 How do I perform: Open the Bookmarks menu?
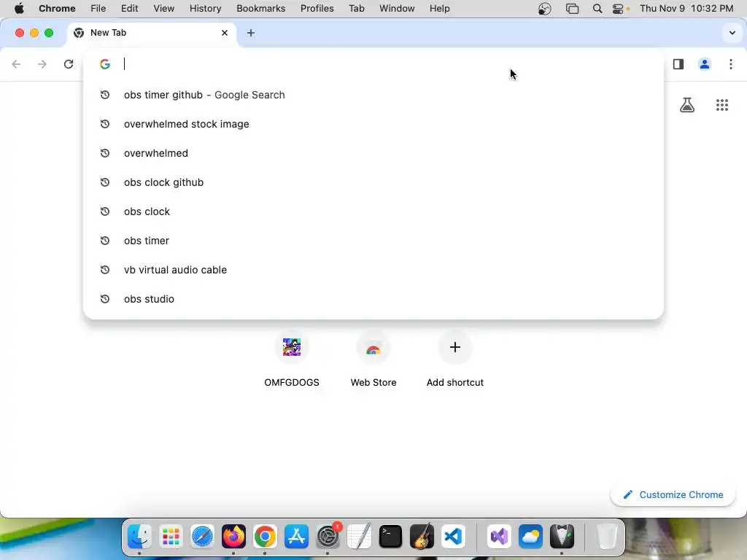[261, 9]
